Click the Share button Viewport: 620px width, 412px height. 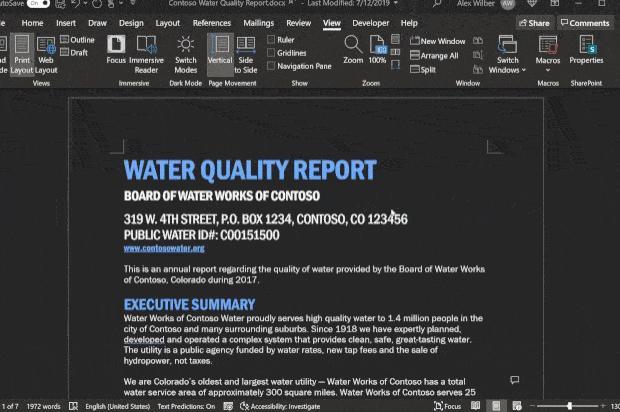(534, 22)
